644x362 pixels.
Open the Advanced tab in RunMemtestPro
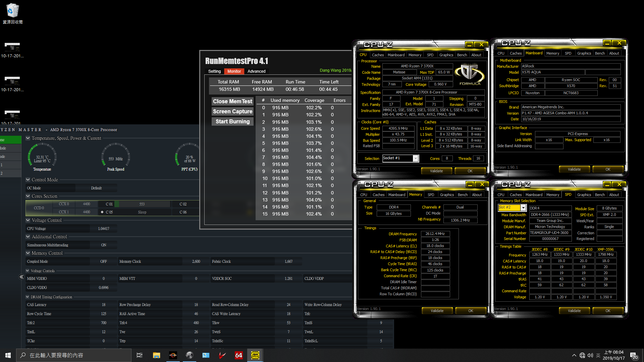257,71
